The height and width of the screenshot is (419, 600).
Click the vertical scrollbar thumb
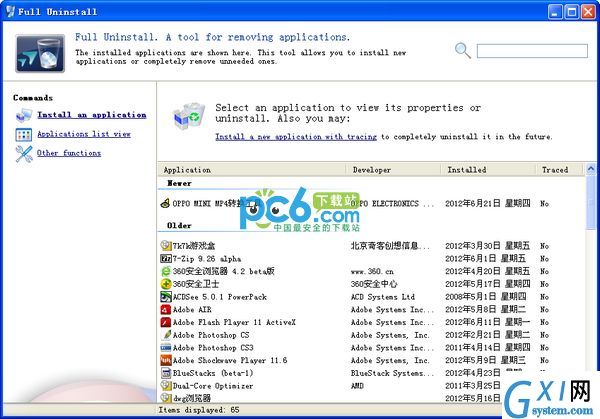[591, 202]
